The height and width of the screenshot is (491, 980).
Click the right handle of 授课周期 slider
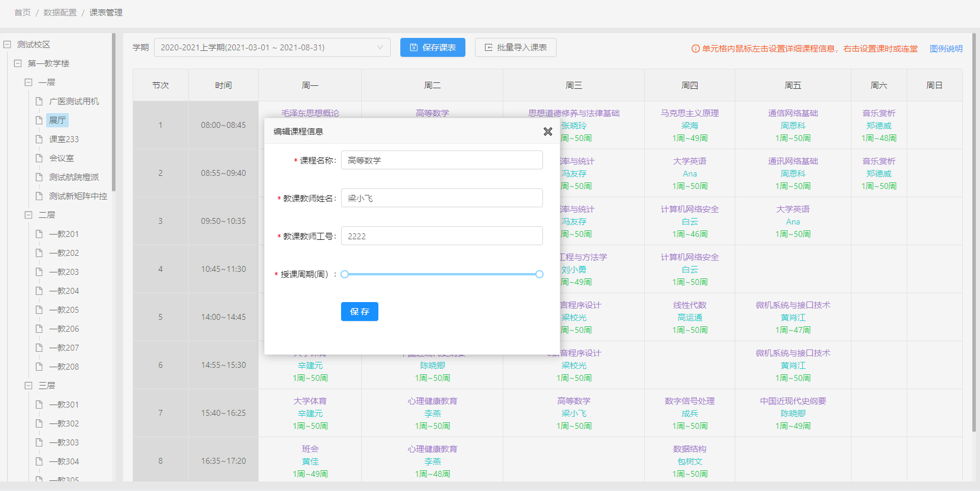[x=539, y=274]
